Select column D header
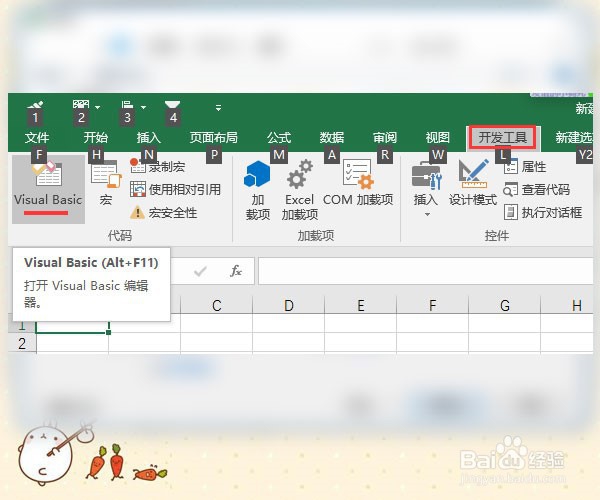This screenshot has width=600, height=500. (289, 305)
